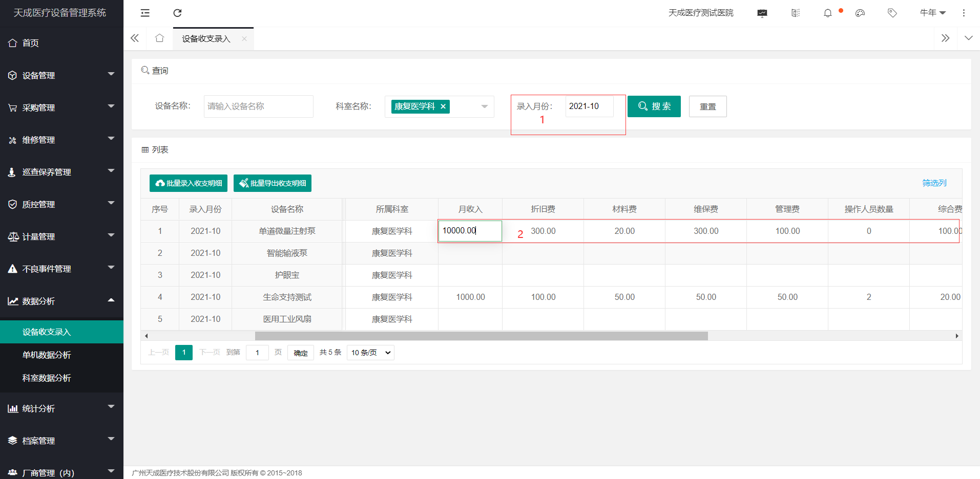Click page number 1 button

[x=184, y=353]
